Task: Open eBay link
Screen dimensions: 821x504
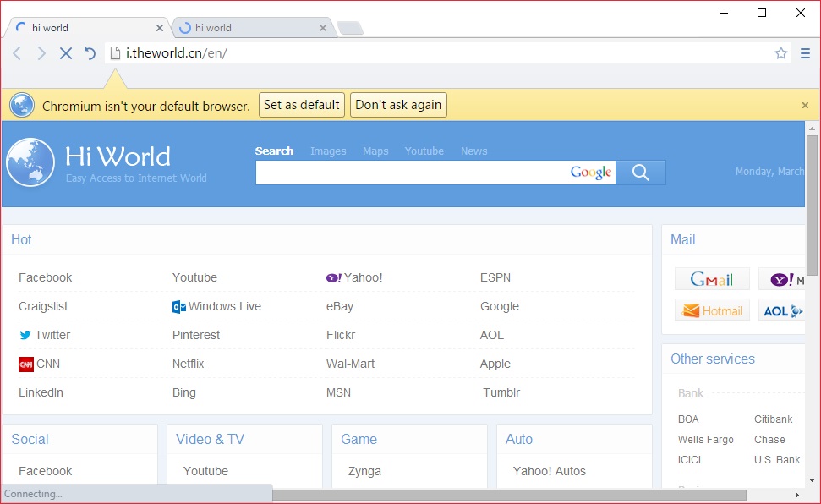Action: (340, 306)
